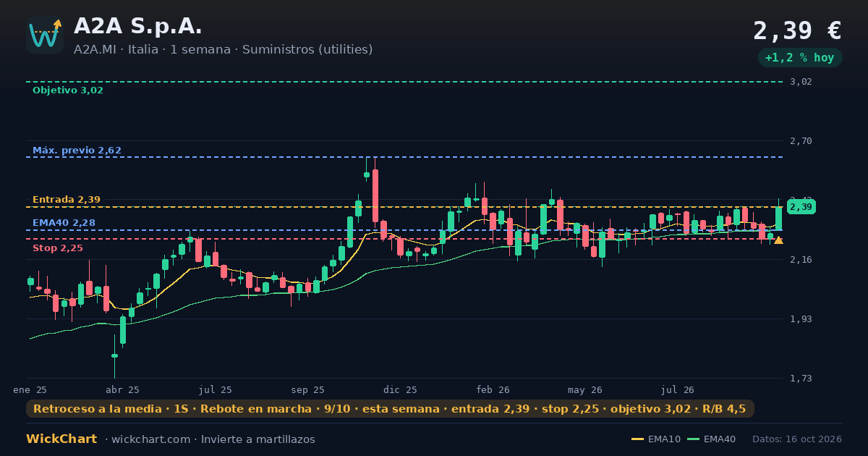Click the 1,73 price axis value
Image resolution: width=868 pixels, height=456 pixels.
[x=801, y=379]
